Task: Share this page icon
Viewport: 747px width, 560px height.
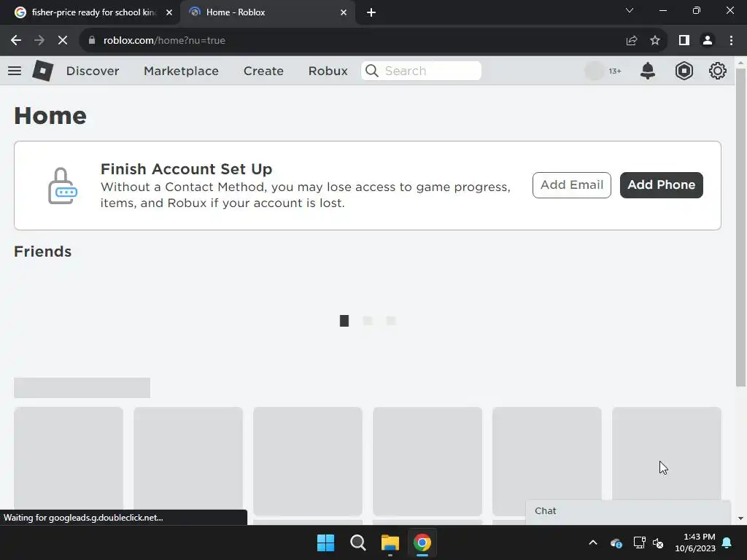Action: coord(632,41)
